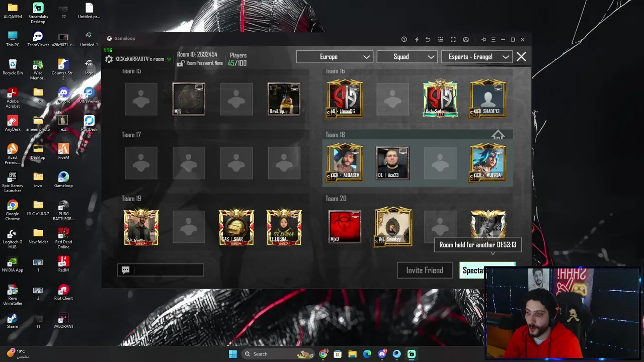Click the empty slot in Team 18

coord(440,162)
